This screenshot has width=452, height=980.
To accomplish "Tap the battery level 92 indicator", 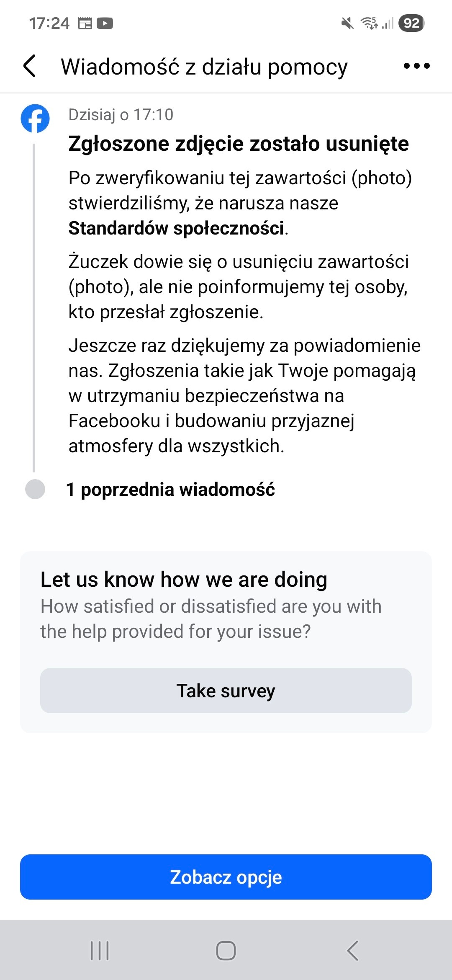I will click(x=411, y=23).
